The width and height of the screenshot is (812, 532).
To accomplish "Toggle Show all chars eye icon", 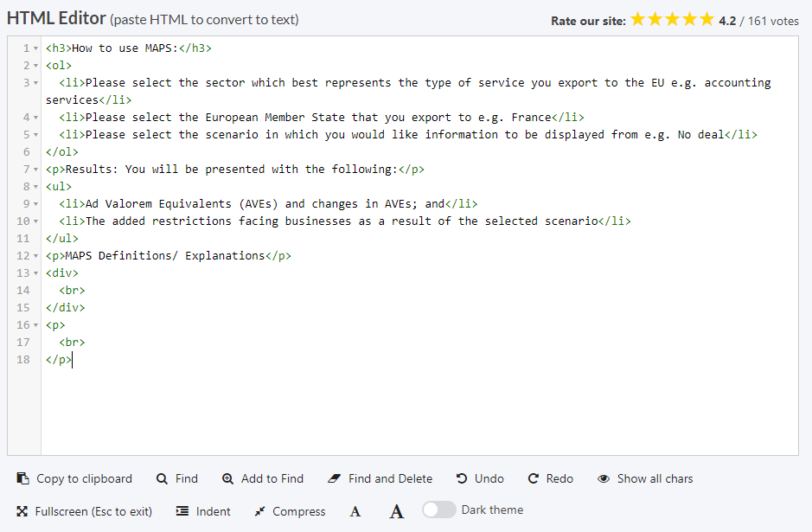I will point(604,478).
